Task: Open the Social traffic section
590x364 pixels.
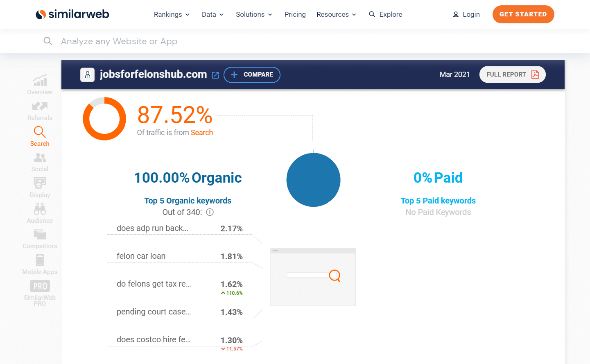Action: point(39,161)
